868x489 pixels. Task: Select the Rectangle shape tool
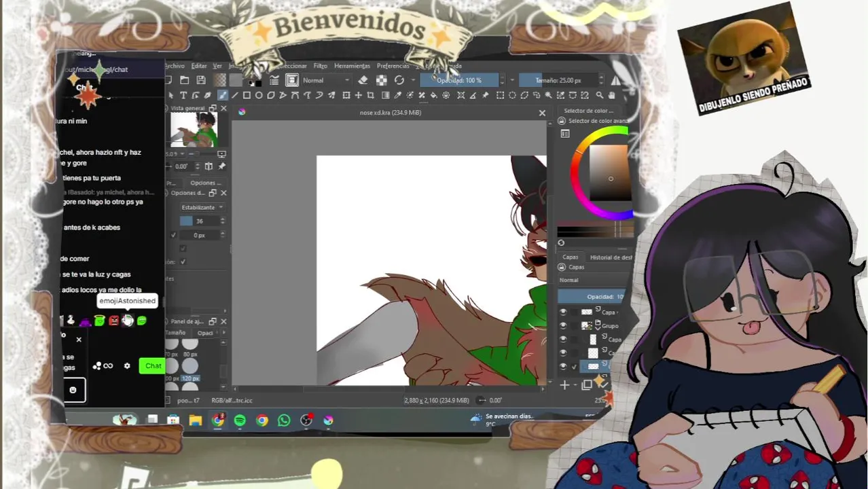(247, 96)
